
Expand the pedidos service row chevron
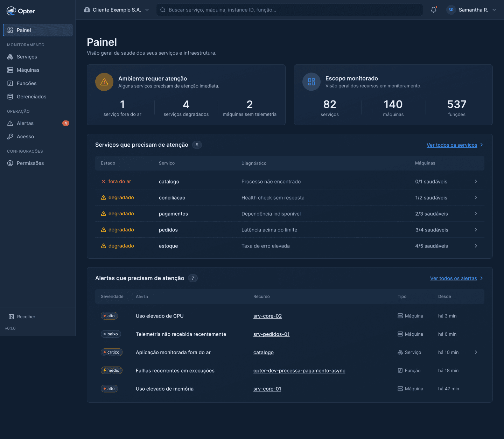pyautogui.click(x=476, y=230)
